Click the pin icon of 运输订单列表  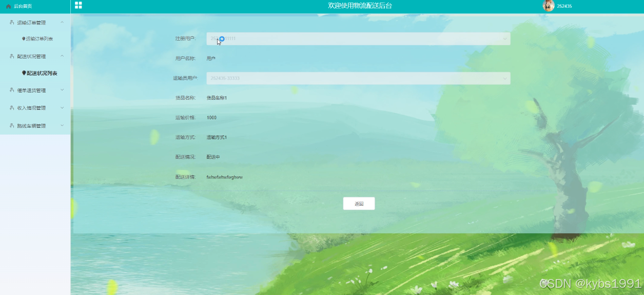[x=24, y=39]
